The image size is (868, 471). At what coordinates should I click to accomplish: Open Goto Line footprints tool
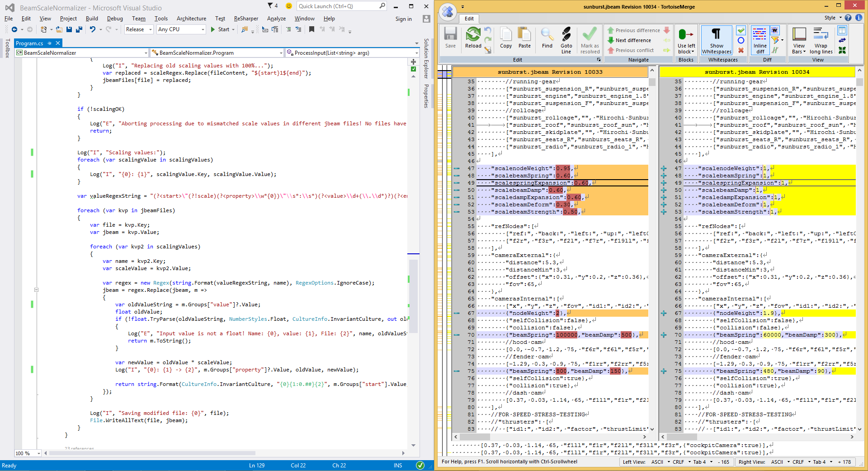click(566, 40)
